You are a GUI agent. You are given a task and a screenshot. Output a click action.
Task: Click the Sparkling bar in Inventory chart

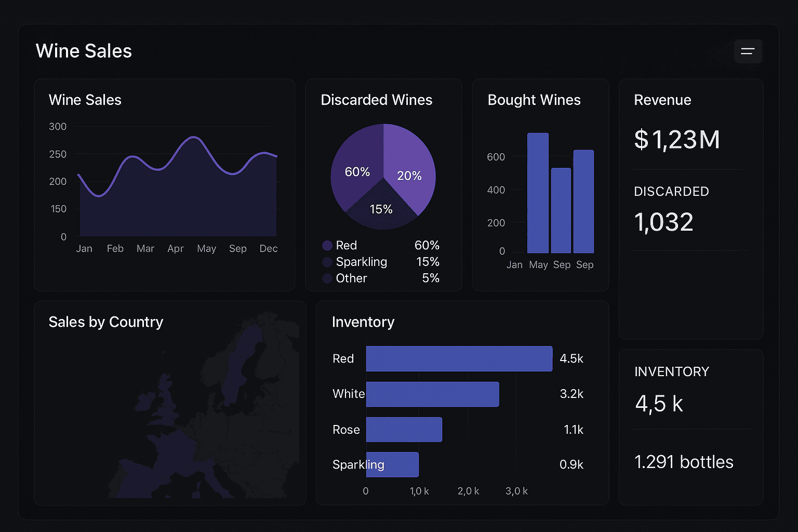pyautogui.click(x=400, y=464)
